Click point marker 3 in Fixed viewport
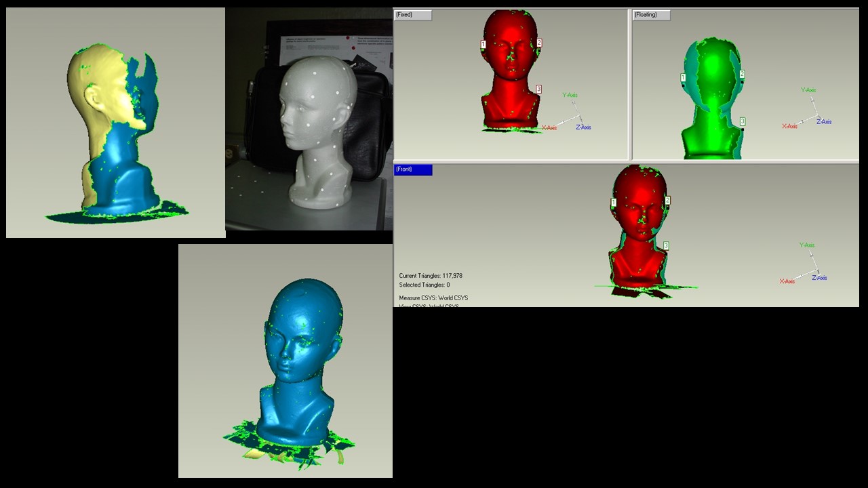The height and width of the screenshot is (488, 868). pos(538,89)
